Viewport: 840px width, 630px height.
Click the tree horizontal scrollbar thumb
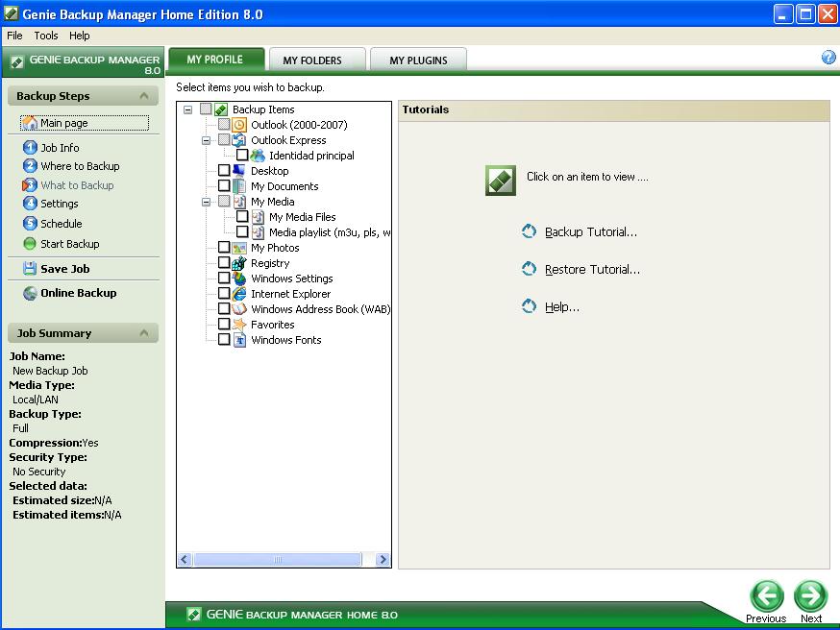pos(278,559)
